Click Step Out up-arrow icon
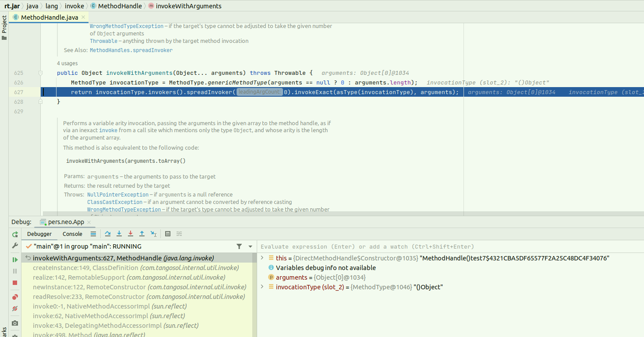 [142, 234]
